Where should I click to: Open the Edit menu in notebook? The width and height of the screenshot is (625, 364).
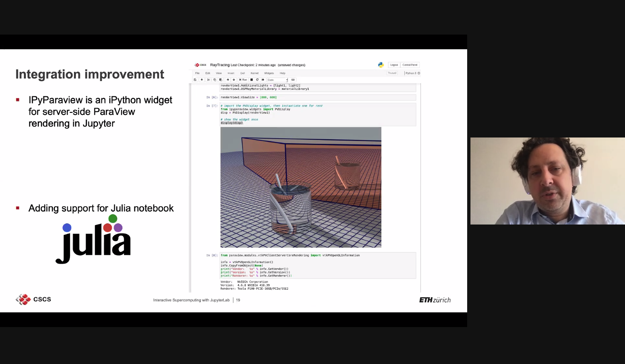click(x=208, y=73)
